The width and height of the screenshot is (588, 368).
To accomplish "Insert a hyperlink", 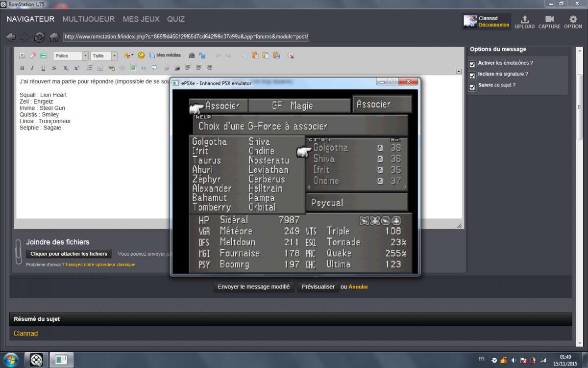I will pyautogui.click(x=112, y=68).
